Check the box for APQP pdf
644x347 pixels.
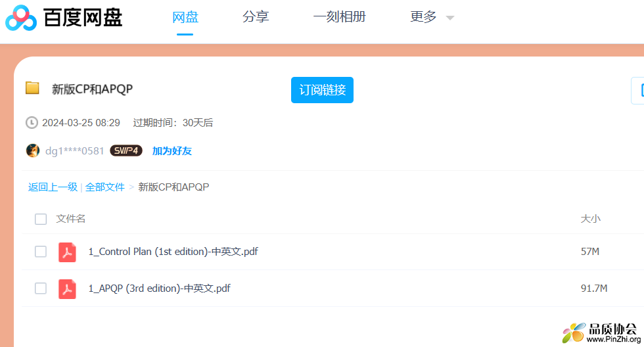(x=41, y=289)
